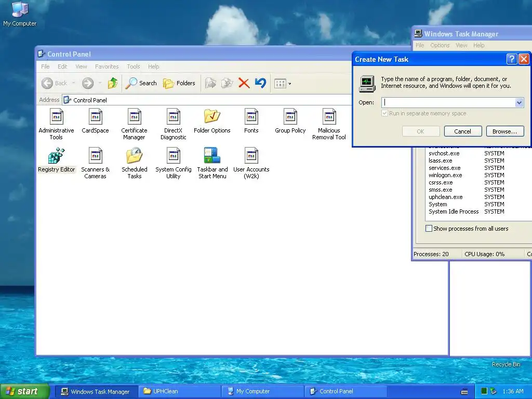Go up one folder level
Screen dimensions: 532x399
[113, 83]
